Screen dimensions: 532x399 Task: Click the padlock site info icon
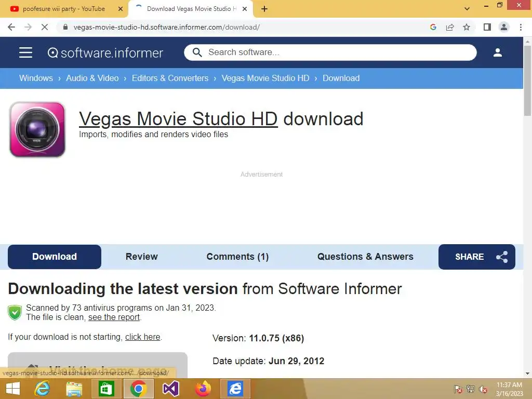coord(65,27)
